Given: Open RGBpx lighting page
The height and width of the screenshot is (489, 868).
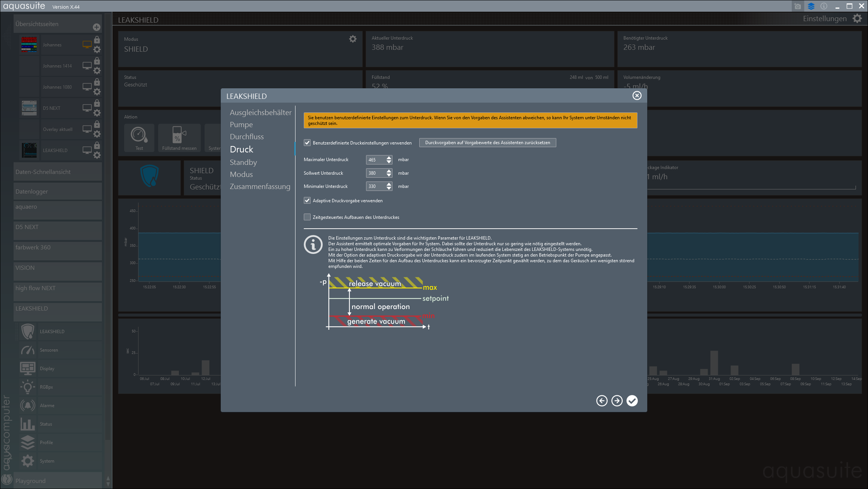Looking at the screenshot, I should [60, 387].
